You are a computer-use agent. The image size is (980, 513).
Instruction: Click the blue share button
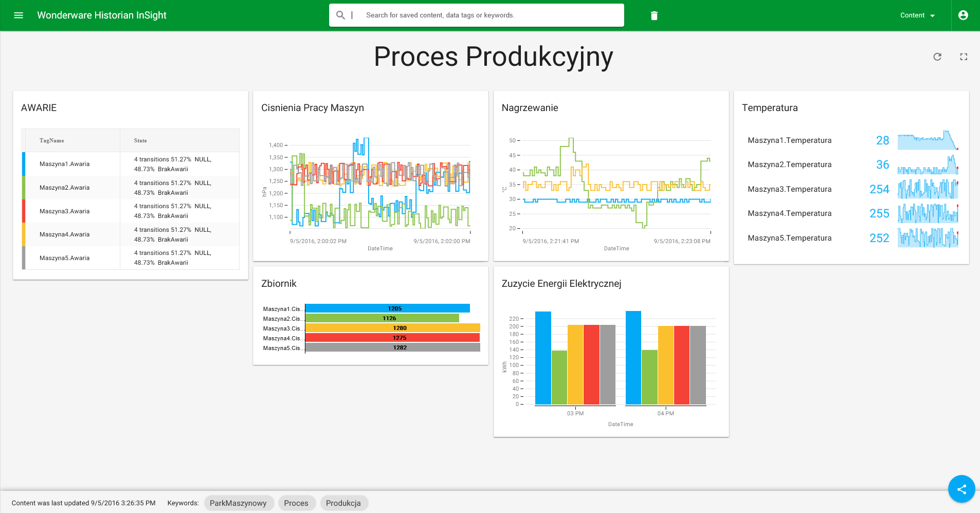pyautogui.click(x=961, y=489)
